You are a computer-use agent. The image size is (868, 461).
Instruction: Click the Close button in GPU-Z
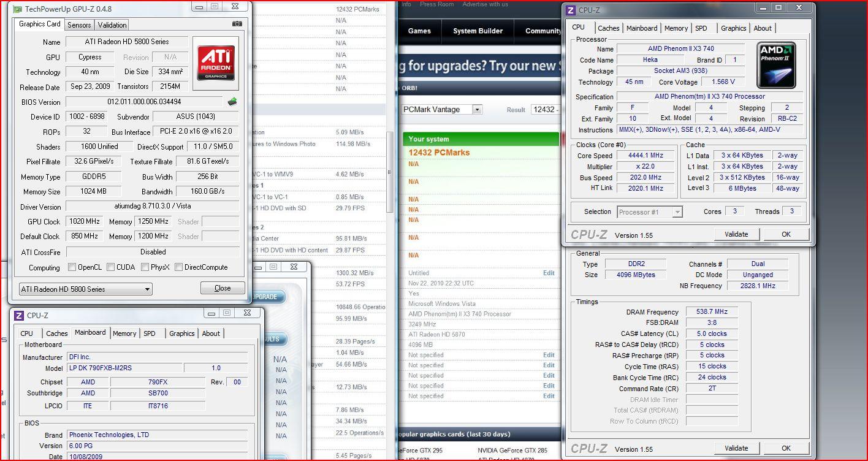tap(223, 288)
